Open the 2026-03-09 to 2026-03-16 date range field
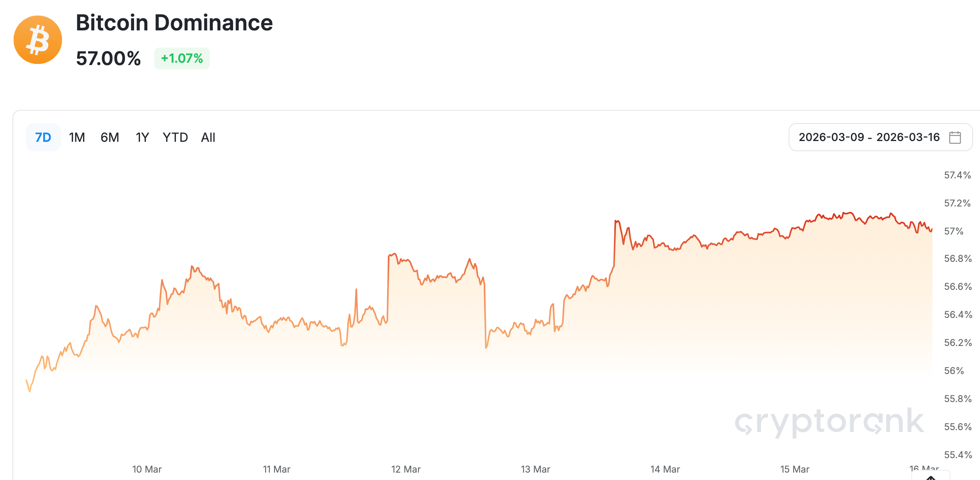This screenshot has height=480, width=980. [x=869, y=138]
